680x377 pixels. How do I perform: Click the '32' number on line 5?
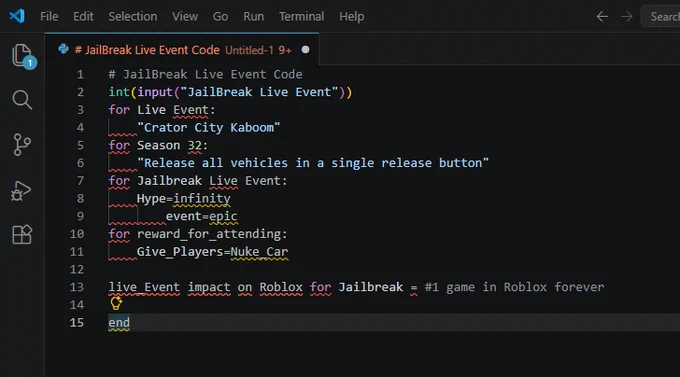click(x=194, y=145)
